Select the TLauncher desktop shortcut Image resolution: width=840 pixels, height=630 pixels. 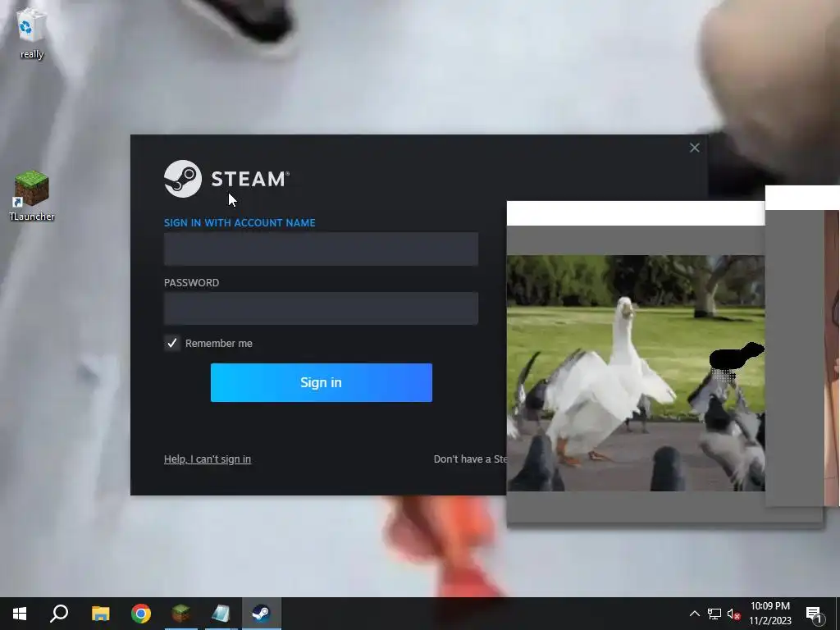tap(32, 195)
